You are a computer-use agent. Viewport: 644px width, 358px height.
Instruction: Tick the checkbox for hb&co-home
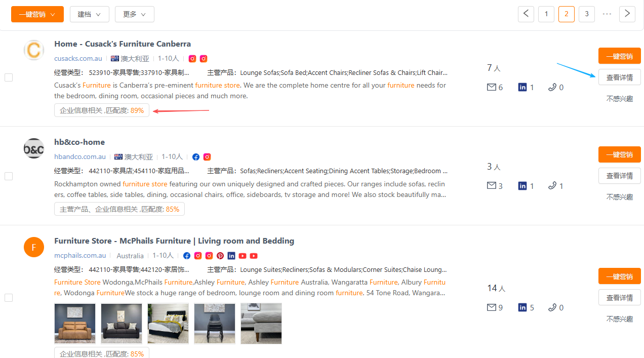(x=9, y=176)
